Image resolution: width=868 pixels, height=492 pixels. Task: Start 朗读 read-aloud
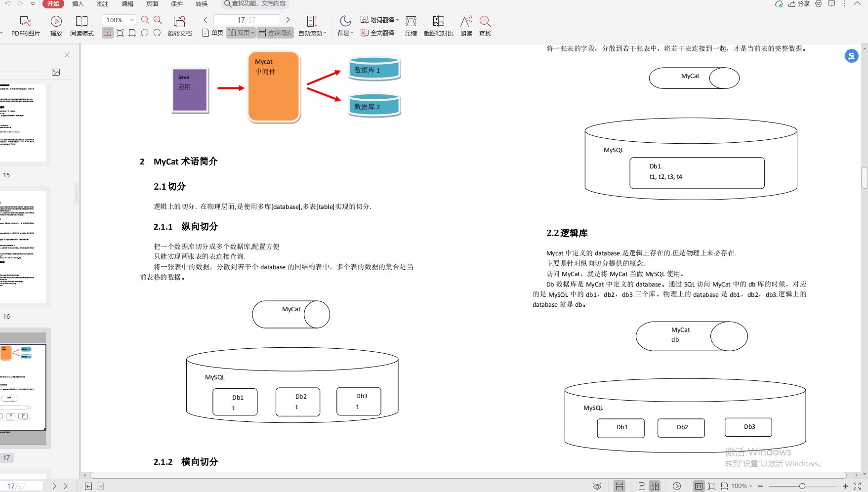pos(465,27)
